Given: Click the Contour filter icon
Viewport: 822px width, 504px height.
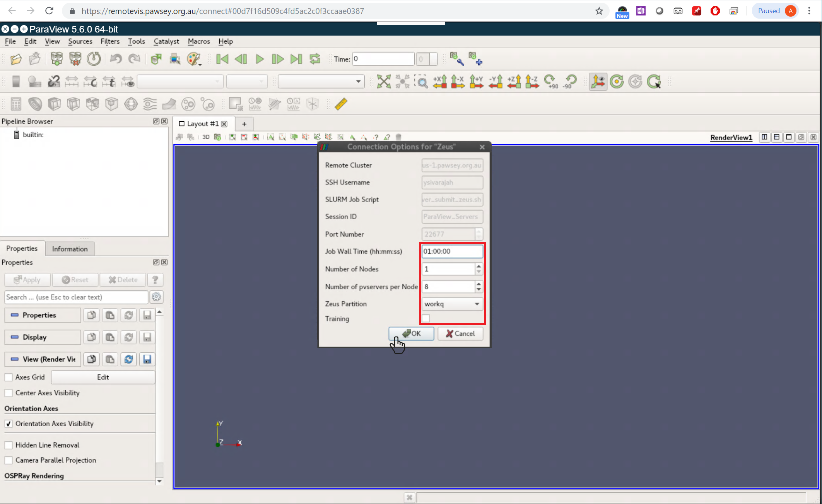Looking at the screenshot, I should (35, 104).
